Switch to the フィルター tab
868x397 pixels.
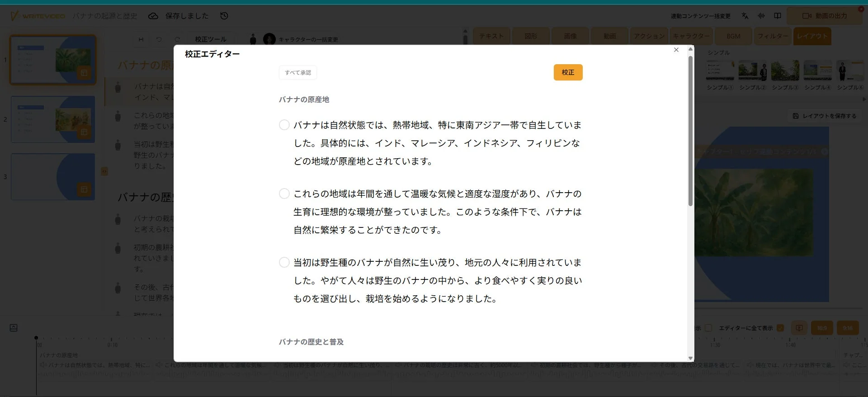773,36
